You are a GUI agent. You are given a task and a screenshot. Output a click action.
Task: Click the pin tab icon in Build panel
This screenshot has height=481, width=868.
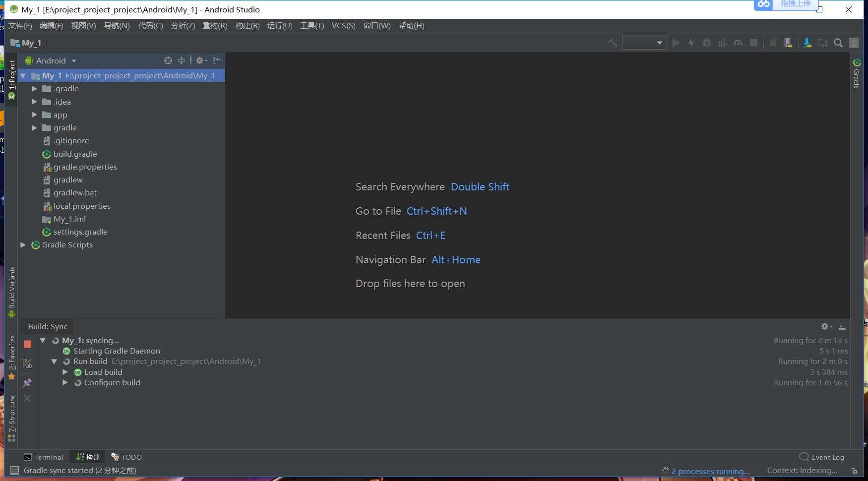tap(27, 383)
